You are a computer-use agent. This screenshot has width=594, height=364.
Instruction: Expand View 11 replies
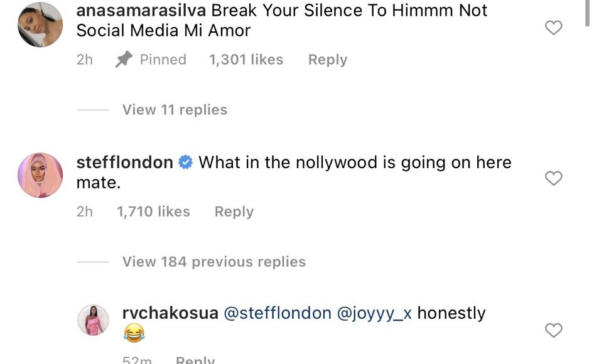tap(175, 110)
